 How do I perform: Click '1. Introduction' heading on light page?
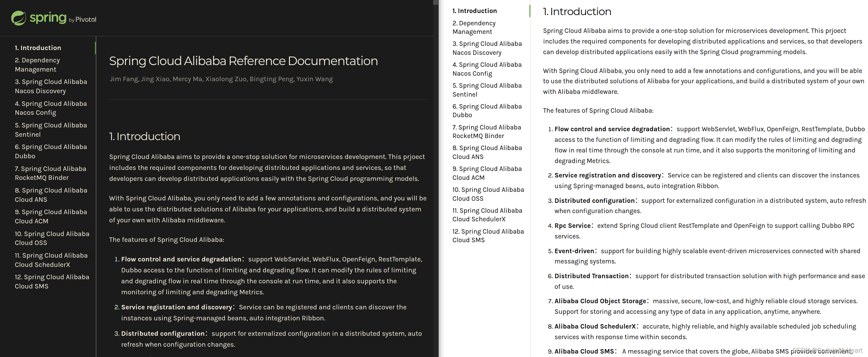coord(577,12)
